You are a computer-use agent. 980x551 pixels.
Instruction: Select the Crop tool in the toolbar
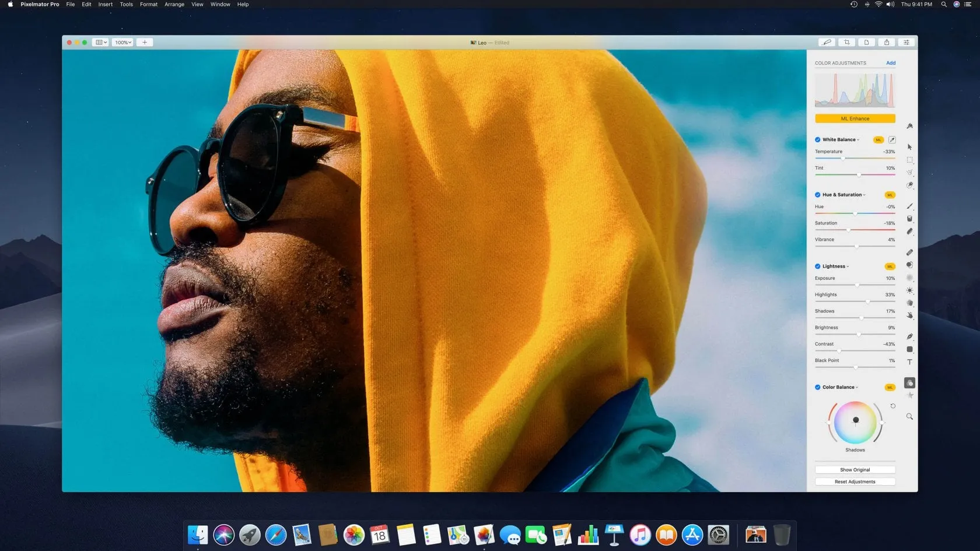pyautogui.click(x=846, y=43)
